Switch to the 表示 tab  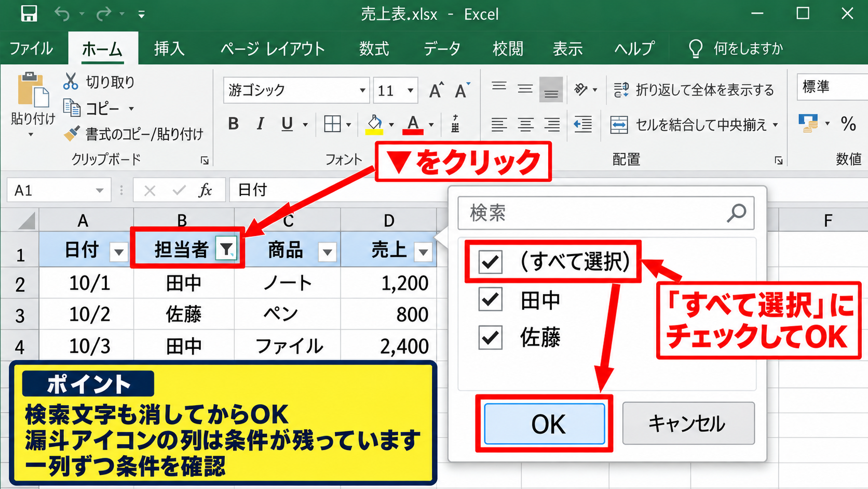coord(567,48)
